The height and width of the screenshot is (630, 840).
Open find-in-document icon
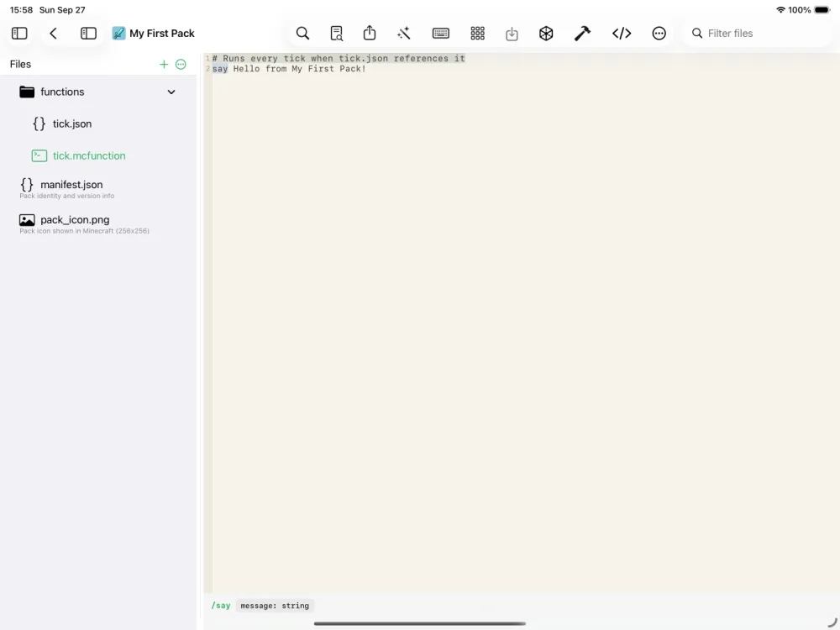[337, 34]
